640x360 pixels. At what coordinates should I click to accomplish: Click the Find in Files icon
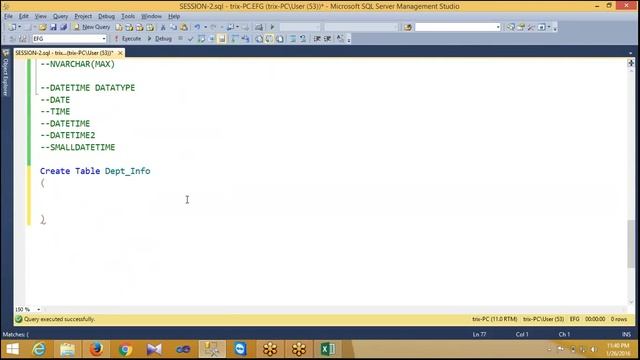point(408,27)
